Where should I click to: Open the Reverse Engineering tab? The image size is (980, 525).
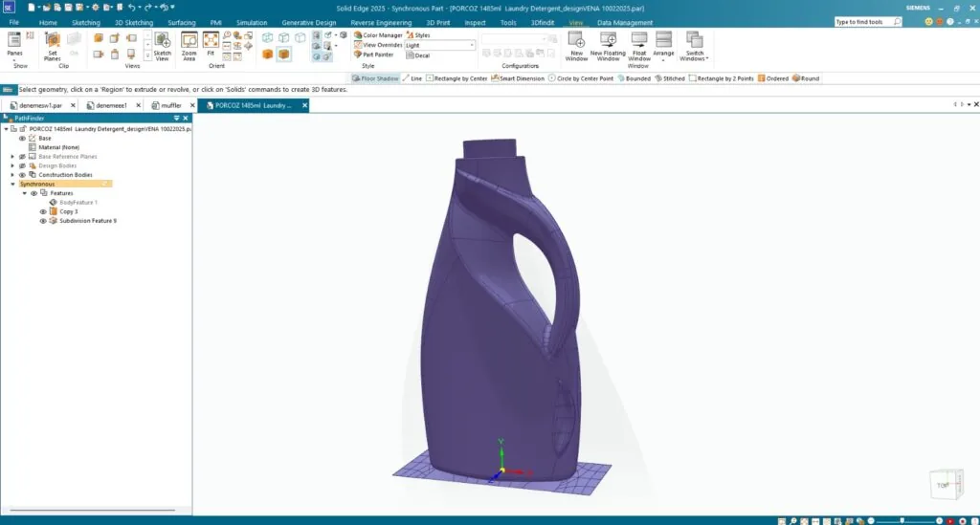coord(381,23)
